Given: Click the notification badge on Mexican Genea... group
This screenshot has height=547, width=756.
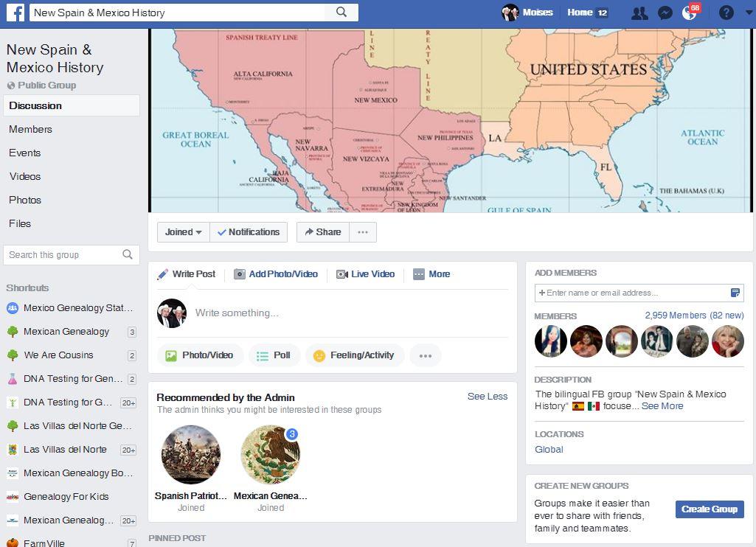Looking at the screenshot, I should pos(291,433).
